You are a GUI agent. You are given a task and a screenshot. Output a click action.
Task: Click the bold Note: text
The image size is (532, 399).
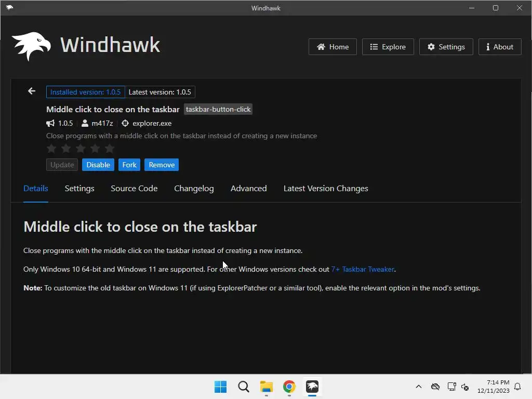pos(33,288)
